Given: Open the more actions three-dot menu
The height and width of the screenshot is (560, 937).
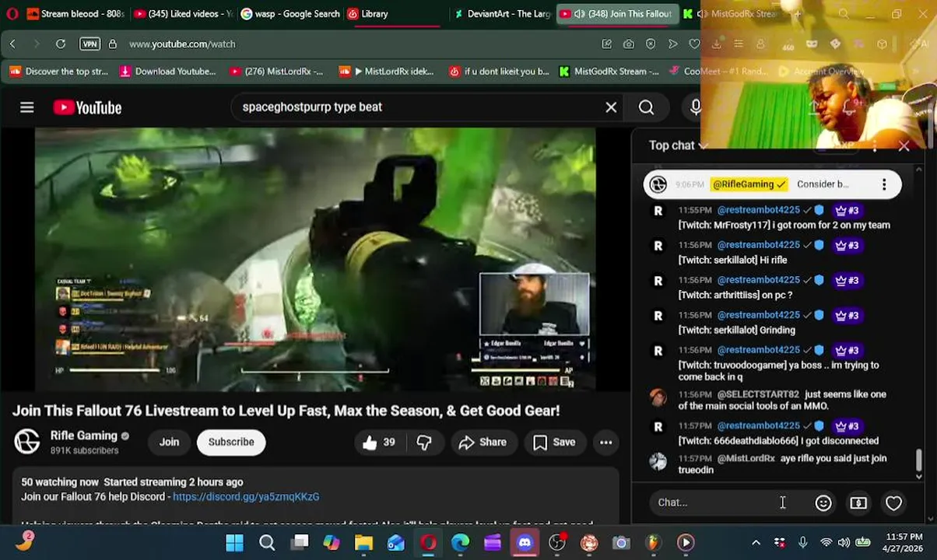Looking at the screenshot, I should [x=605, y=443].
